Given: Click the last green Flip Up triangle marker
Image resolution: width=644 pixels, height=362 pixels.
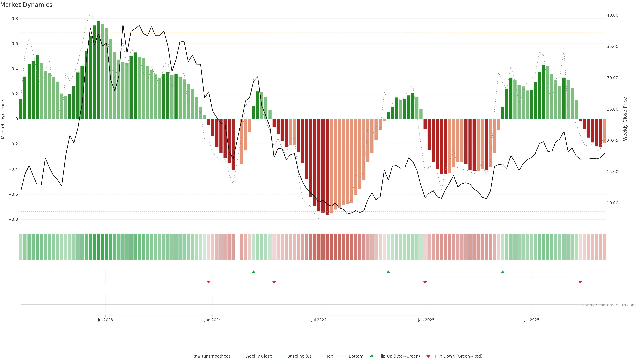Looking at the screenshot, I should (502, 272).
